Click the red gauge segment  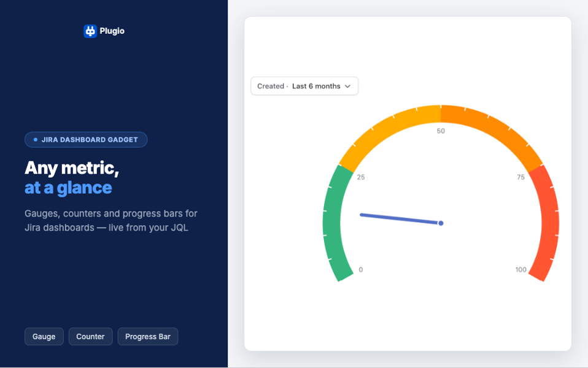pos(550,223)
